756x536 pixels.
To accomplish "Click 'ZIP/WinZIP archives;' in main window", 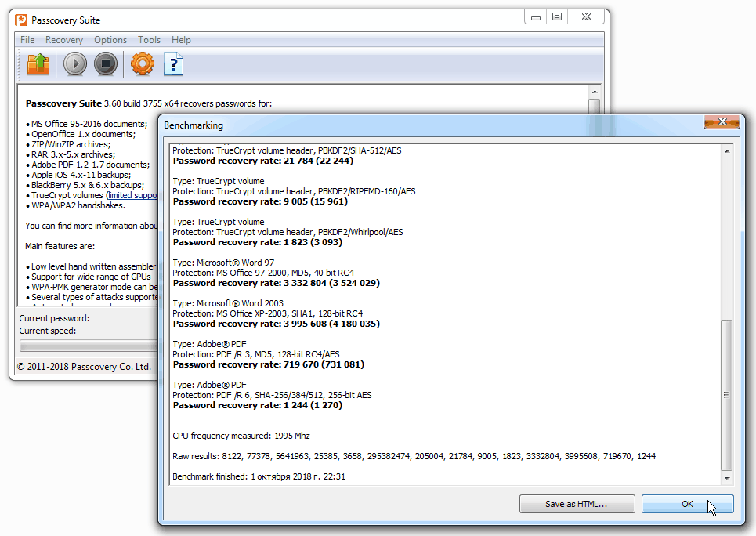I will tap(71, 144).
